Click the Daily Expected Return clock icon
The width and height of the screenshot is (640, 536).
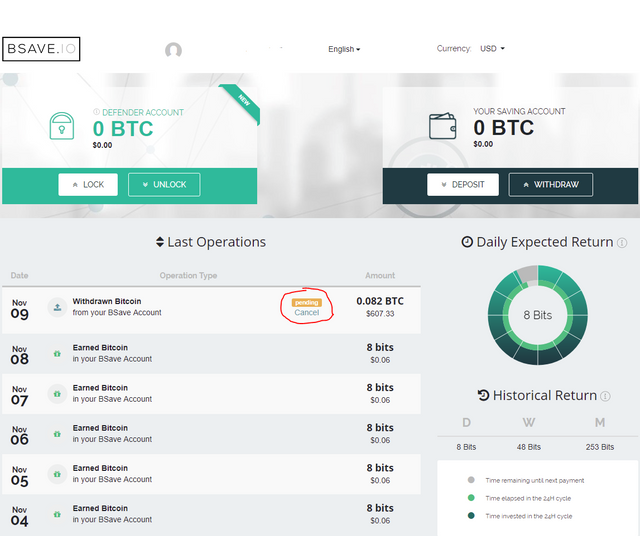pyautogui.click(x=467, y=242)
